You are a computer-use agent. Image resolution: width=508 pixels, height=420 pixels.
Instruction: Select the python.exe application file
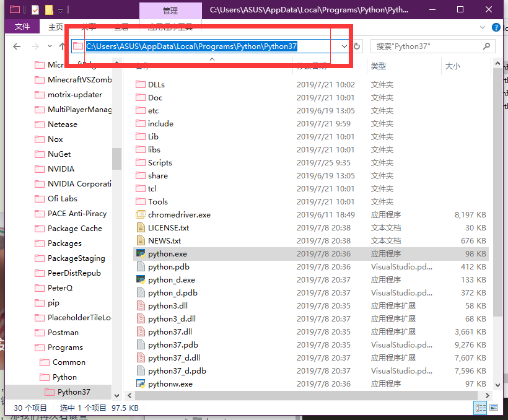coord(167,254)
